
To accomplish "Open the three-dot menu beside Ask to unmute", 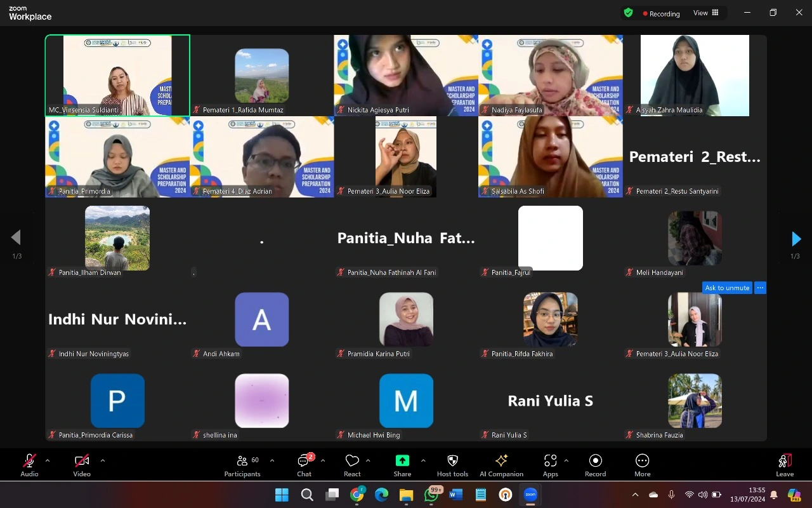I will point(760,288).
